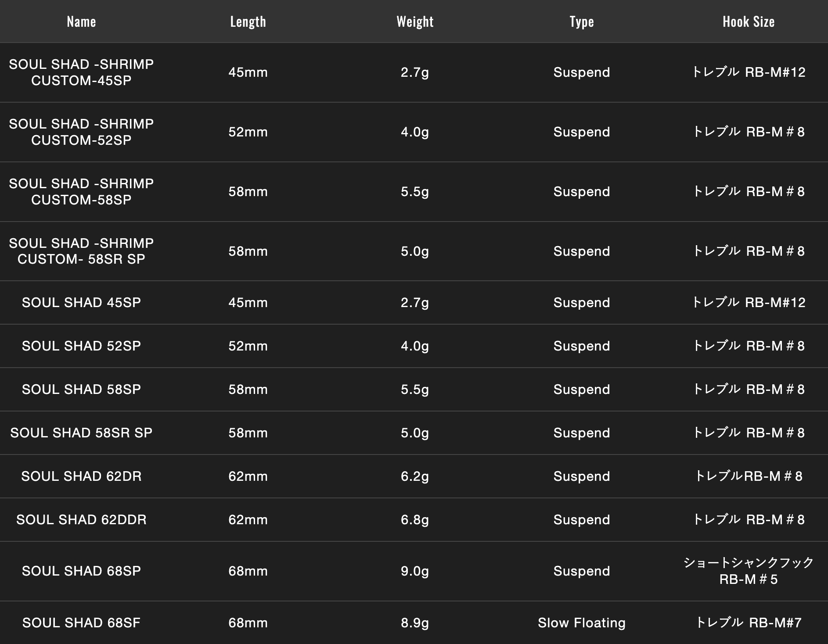This screenshot has width=828, height=644.
Task: Click the Slow Floating type cell
Action: click(x=582, y=623)
